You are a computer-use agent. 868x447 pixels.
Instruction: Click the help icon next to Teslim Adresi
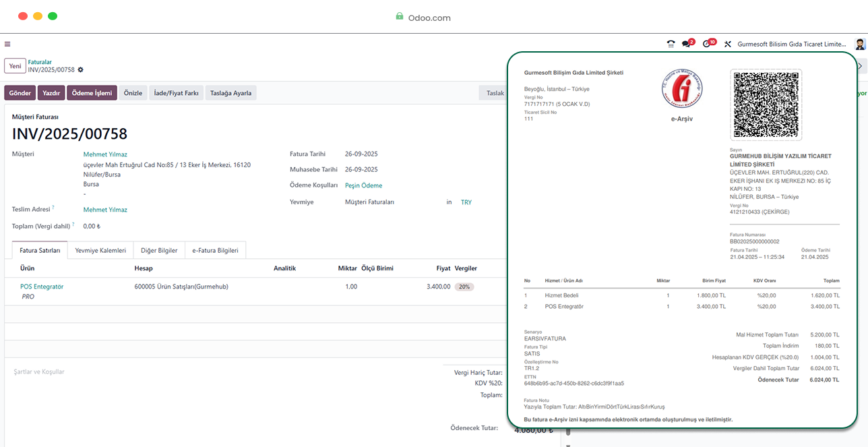(53, 208)
